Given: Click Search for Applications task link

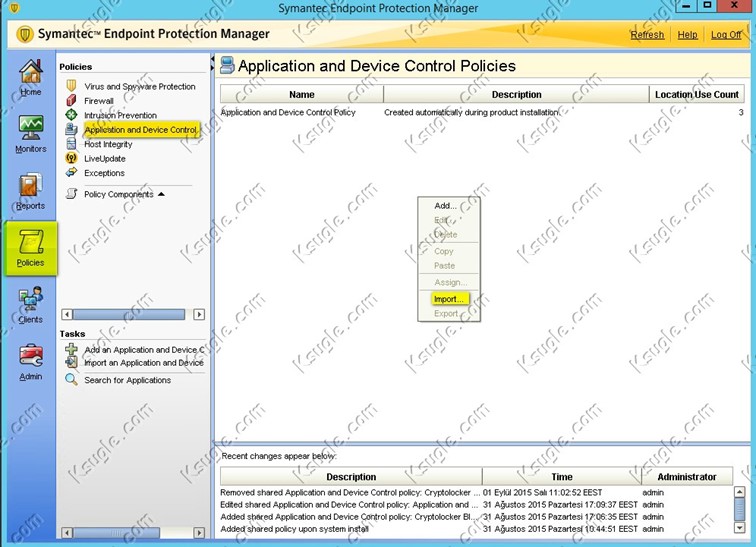Looking at the screenshot, I should (127, 380).
